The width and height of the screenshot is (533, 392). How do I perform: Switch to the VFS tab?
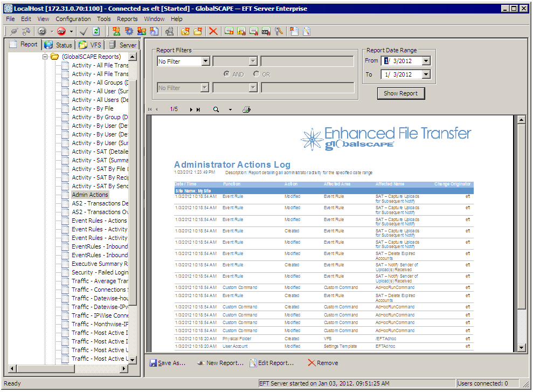pyautogui.click(x=90, y=45)
